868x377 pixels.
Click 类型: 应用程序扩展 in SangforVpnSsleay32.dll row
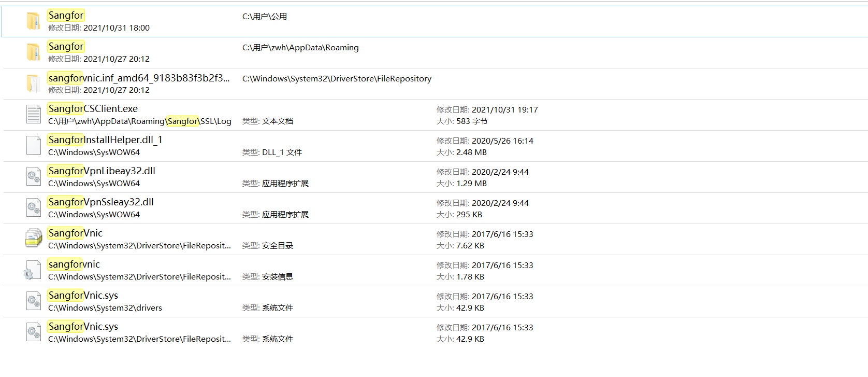point(276,215)
